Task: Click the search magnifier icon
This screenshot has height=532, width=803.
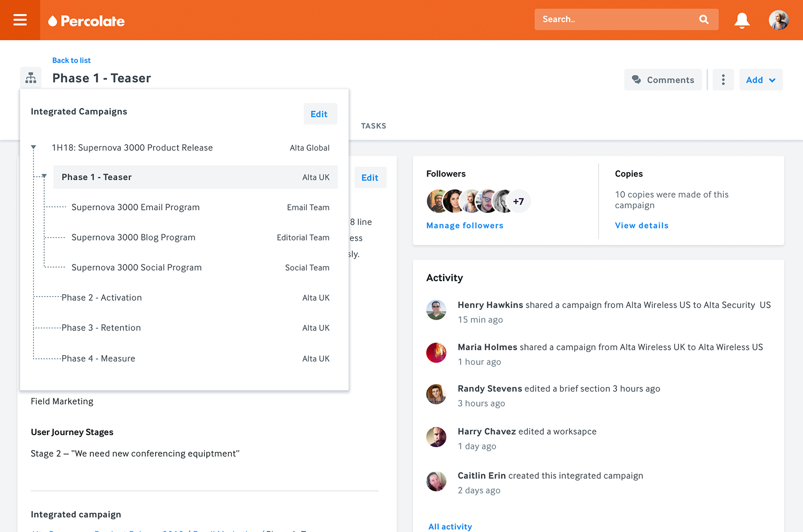Action: coord(704,20)
